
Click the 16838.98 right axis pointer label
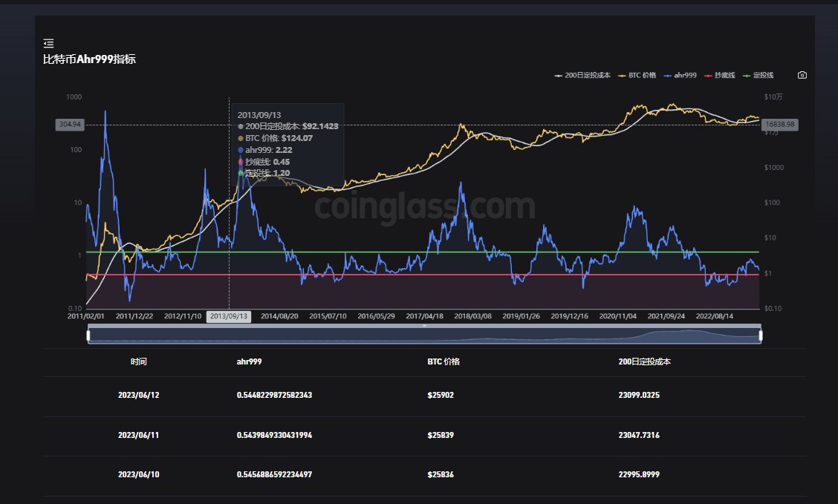(x=780, y=125)
